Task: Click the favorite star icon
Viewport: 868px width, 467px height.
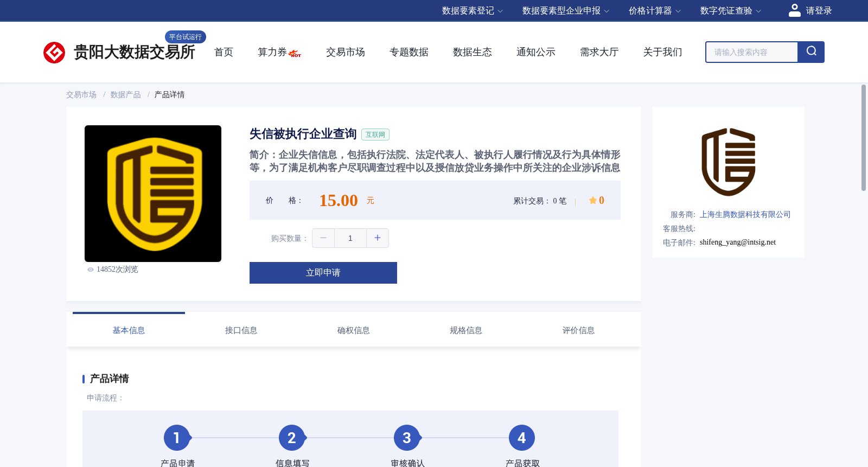Action: (592, 200)
